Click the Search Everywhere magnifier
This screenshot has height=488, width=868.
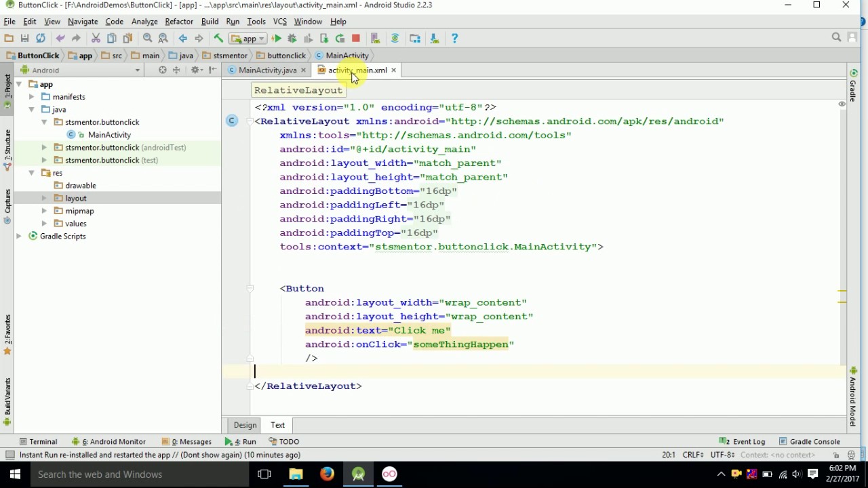tap(836, 38)
